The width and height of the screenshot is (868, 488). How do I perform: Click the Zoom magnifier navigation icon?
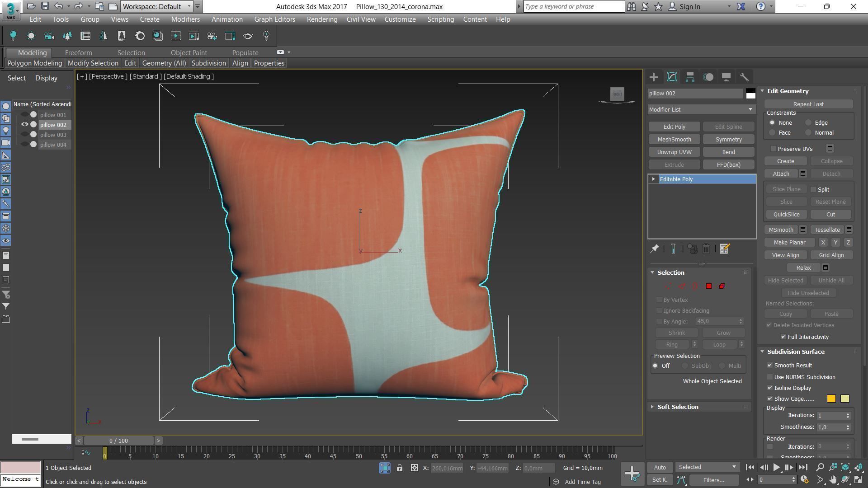820,468
